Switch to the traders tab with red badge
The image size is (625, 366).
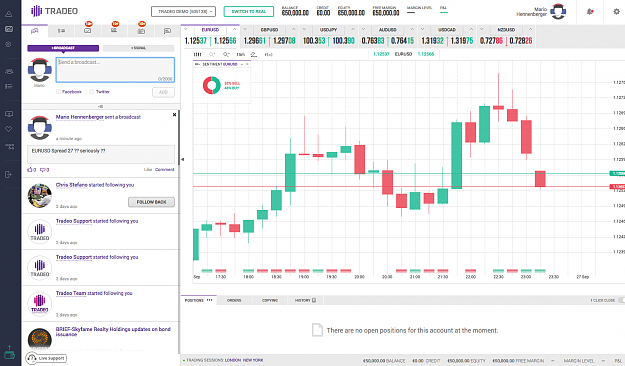(114, 30)
